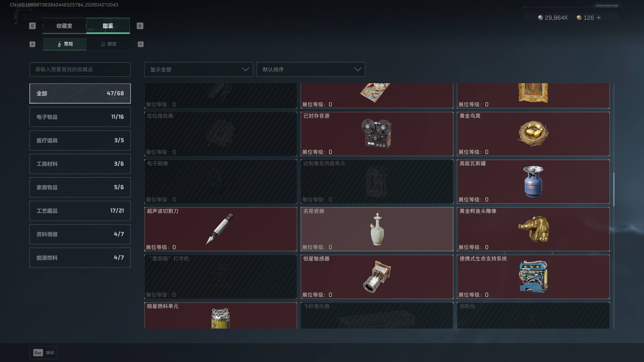Switch to the 限定 filter toggle
The height and width of the screenshot is (362, 644).
pyautogui.click(x=108, y=44)
